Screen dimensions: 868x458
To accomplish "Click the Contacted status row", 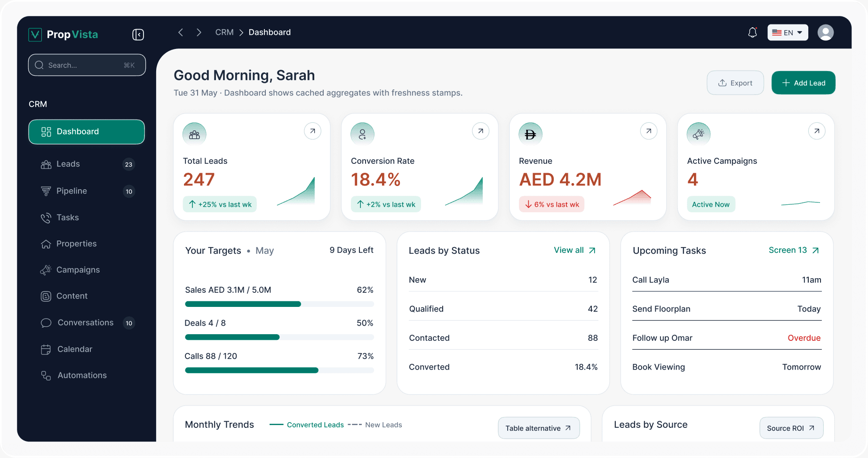I will [503, 338].
